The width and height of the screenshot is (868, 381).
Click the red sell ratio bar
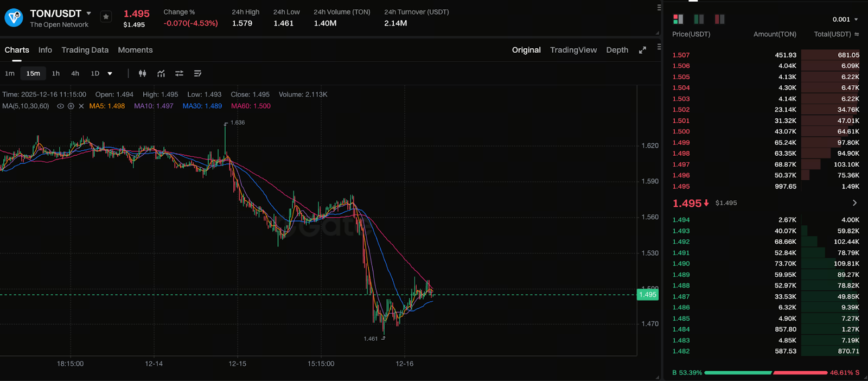(x=800, y=373)
